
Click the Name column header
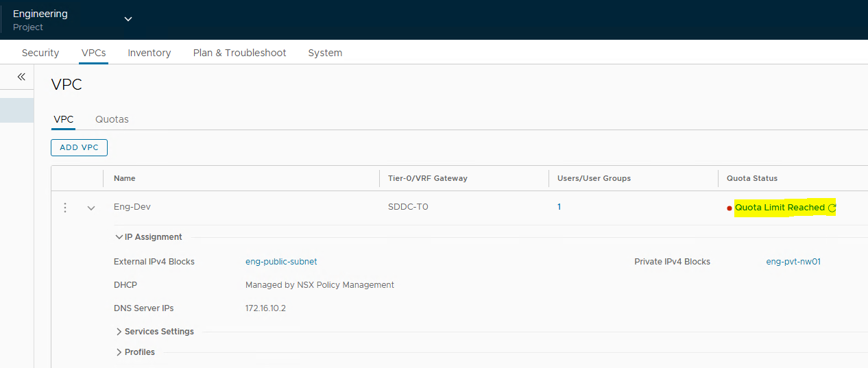click(125, 178)
